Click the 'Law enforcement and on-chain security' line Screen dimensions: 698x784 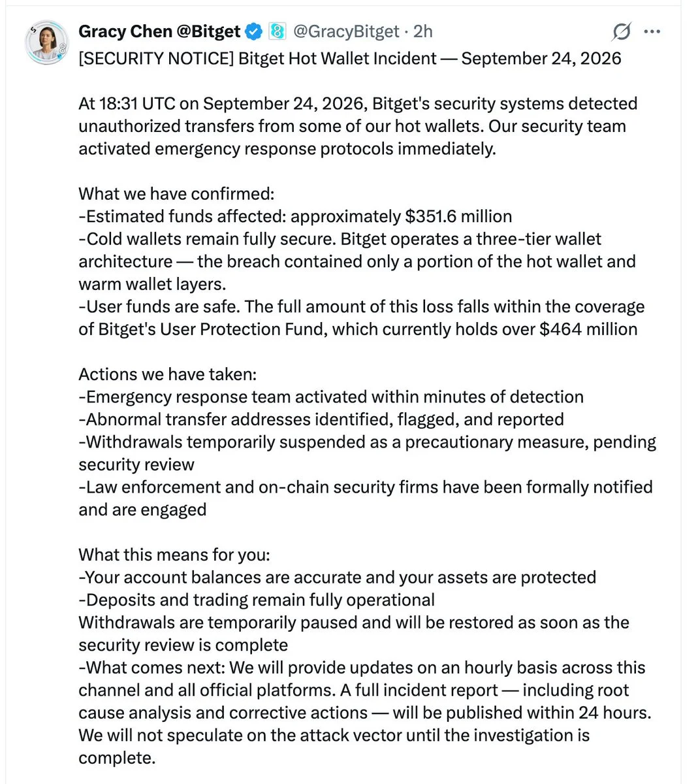coord(366,498)
